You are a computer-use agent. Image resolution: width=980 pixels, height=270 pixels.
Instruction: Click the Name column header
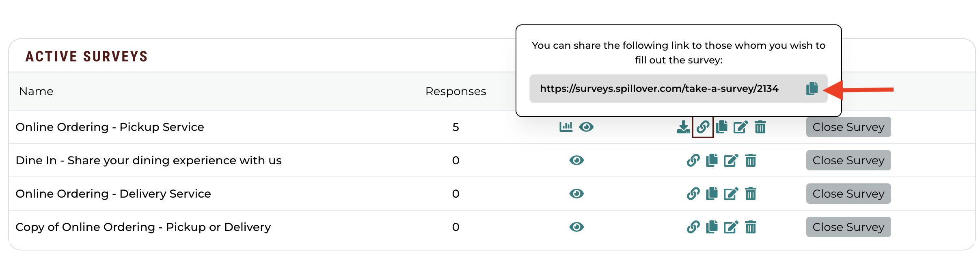pyautogui.click(x=36, y=91)
